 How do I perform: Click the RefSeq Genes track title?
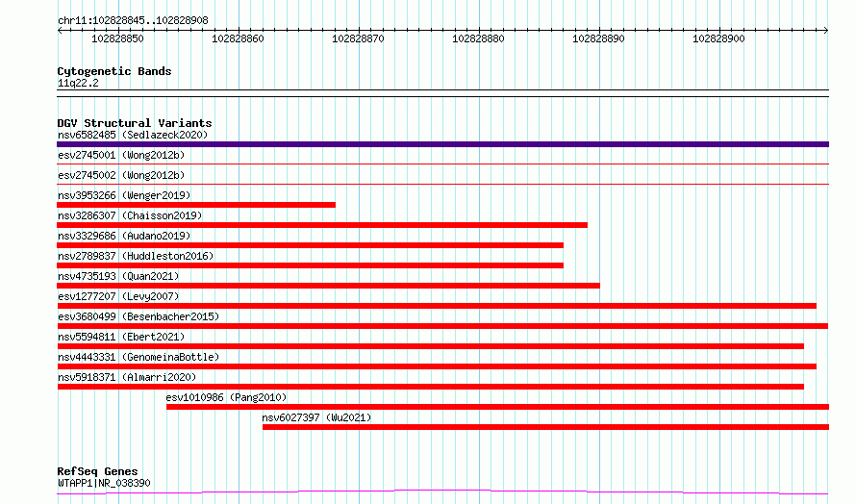[97, 472]
